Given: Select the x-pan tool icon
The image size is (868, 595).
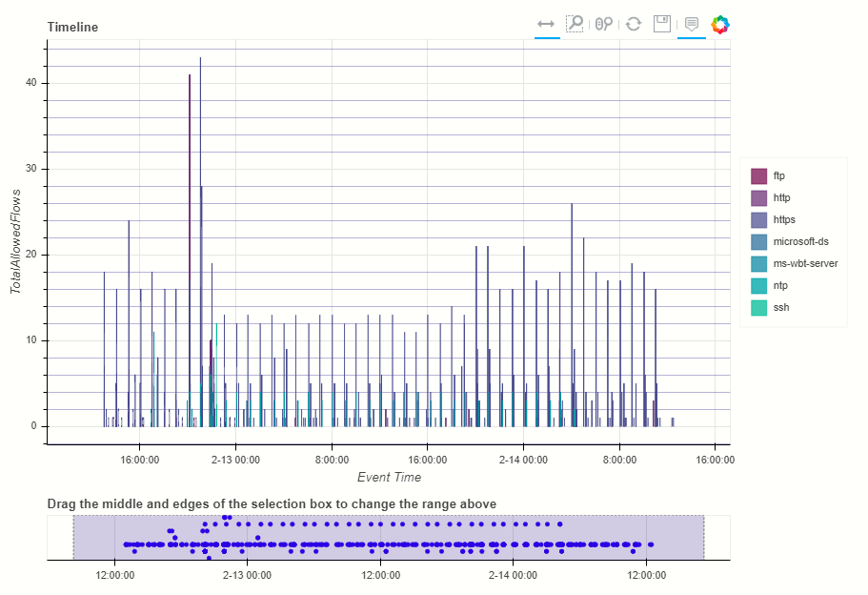Looking at the screenshot, I should point(546,24).
